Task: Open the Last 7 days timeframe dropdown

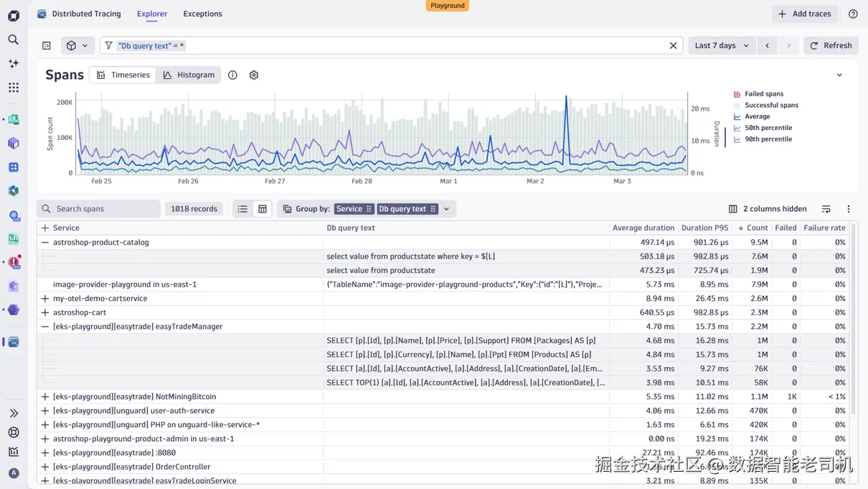Action: pyautogui.click(x=722, y=45)
